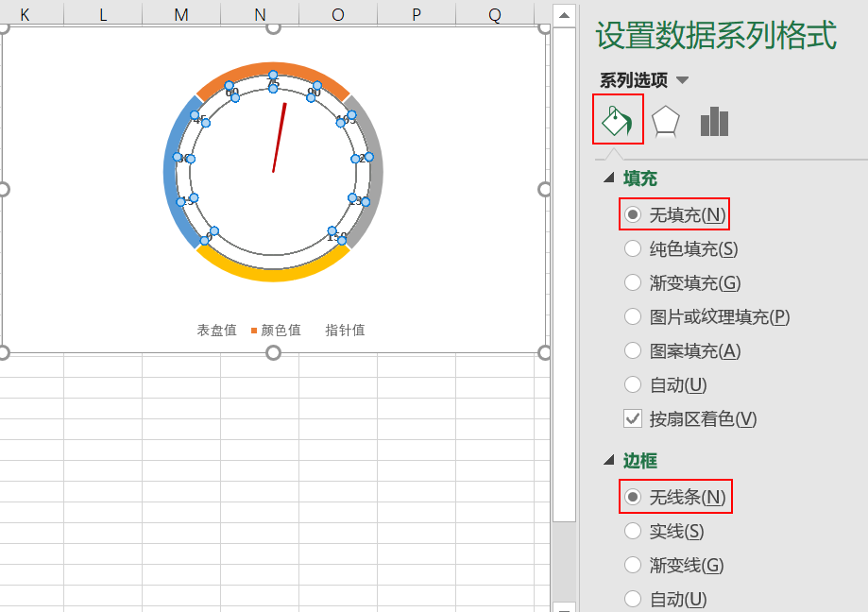The width and height of the screenshot is (868, 612).
Task: Collapse the 填充 section
Action: pos(609,178)
